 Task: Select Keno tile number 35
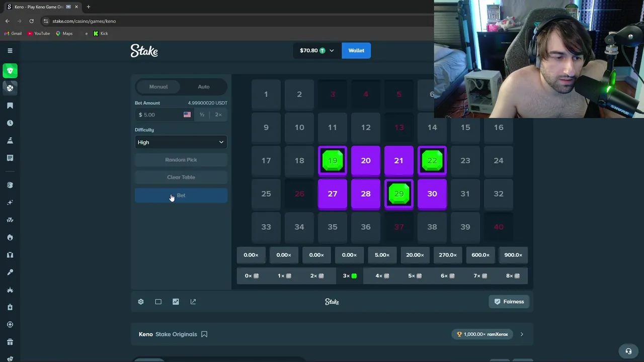(333, 227)
